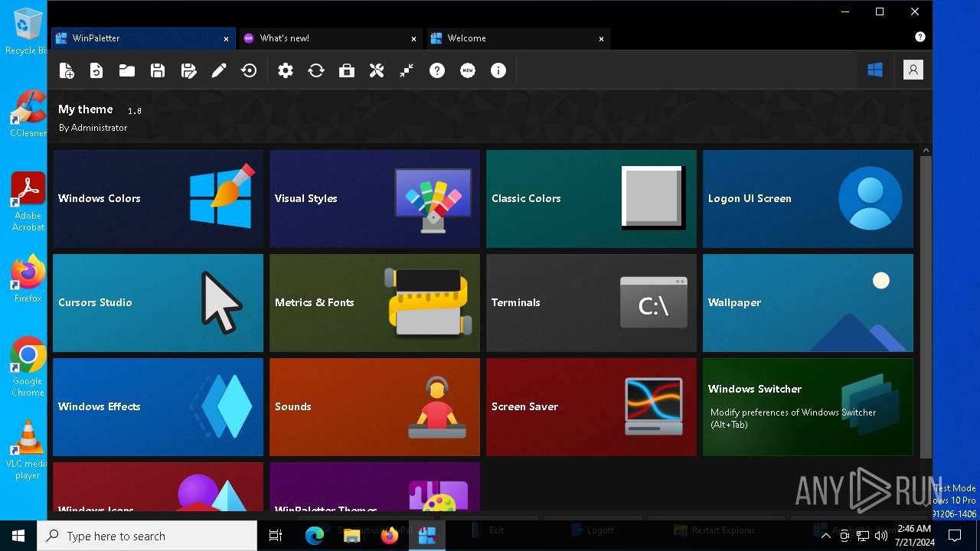Click the Save As disk-with-pencil icon
Viewport: 980px width, 551px height.
188,70
